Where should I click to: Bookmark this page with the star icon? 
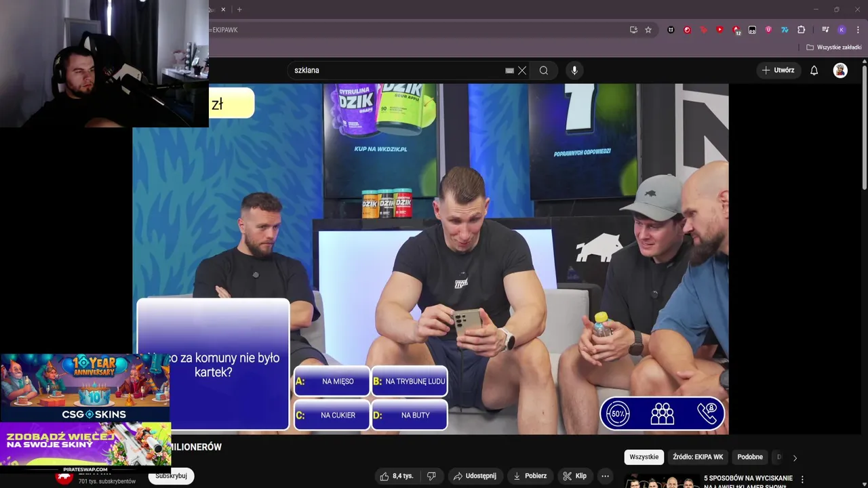648,30
